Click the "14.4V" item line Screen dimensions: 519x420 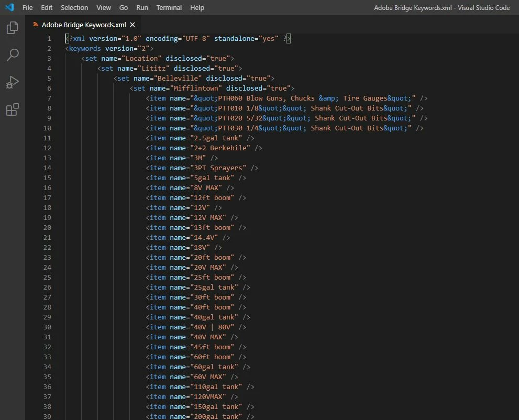(x=188, y=238)
